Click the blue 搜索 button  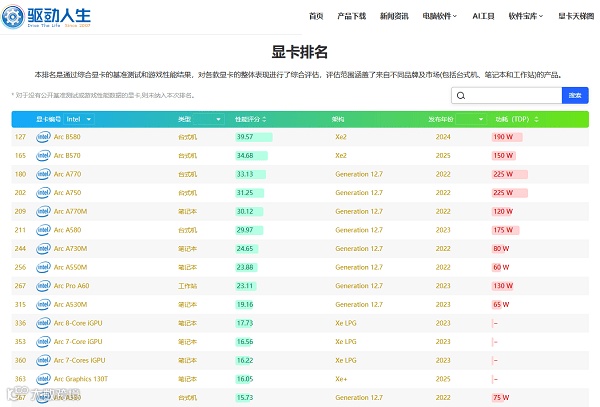pos(575,96)
